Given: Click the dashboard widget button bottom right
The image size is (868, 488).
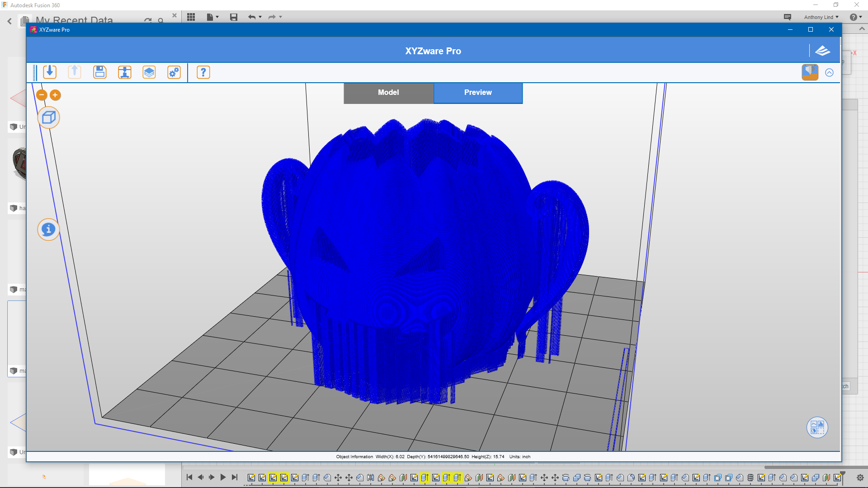Looking at the screenshot, I should click(817, 427).
